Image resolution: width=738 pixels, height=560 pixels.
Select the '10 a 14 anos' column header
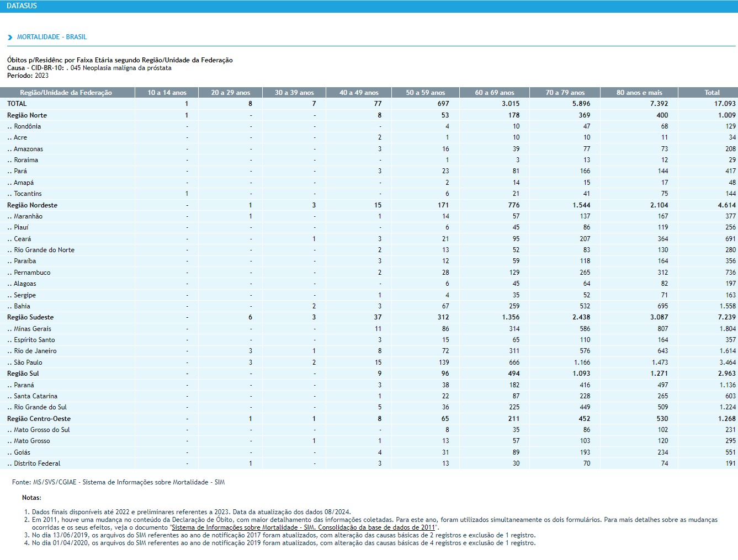click(x=167, y=93)
